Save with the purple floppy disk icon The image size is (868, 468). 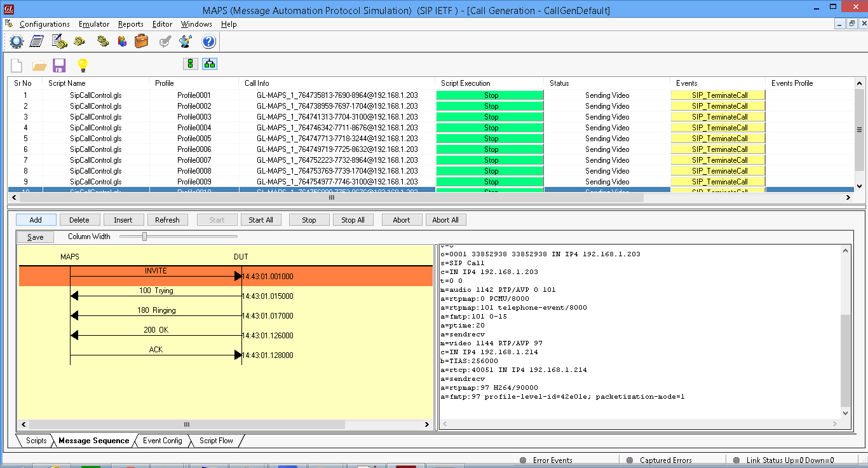59,65
